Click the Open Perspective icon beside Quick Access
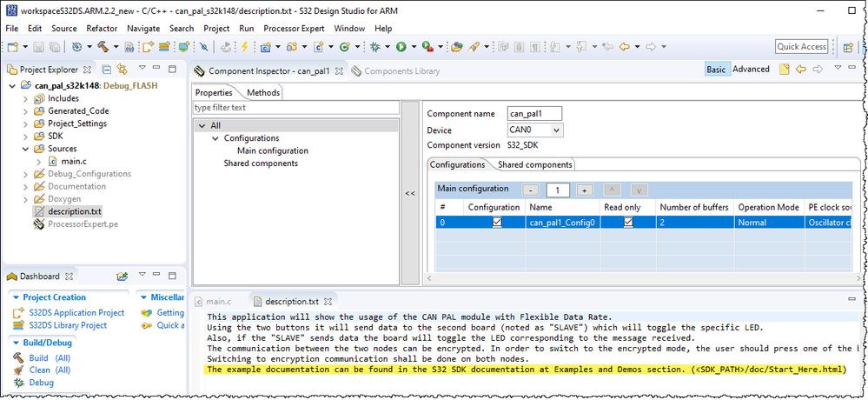Screen dimensions: 868x400 click(847, 47)
